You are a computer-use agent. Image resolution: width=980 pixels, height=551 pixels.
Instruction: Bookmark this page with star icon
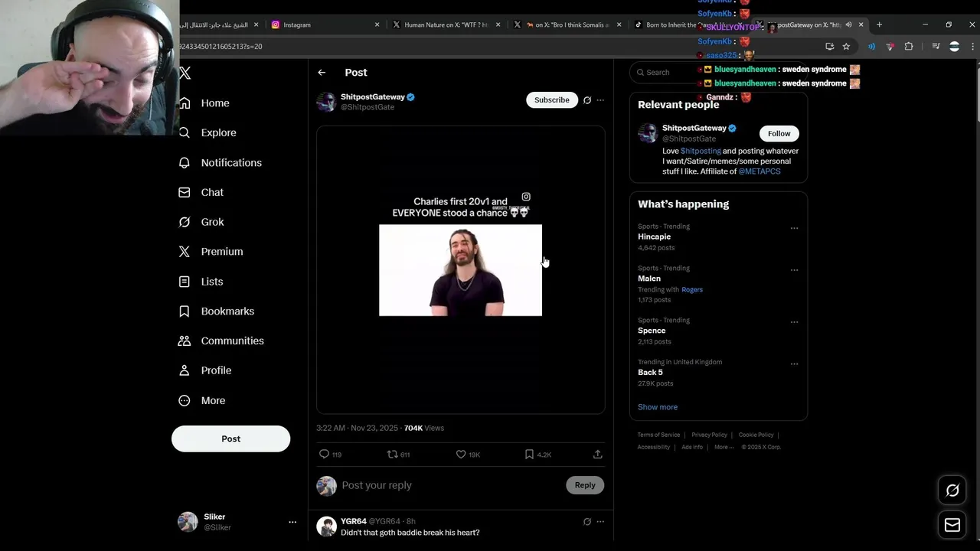pyautogui.click(x=846, y=47)
